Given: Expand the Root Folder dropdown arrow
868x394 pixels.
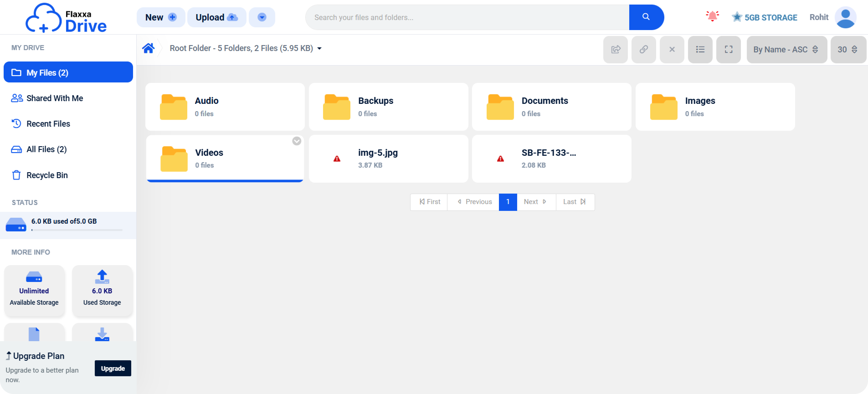Looking at the screenshot, I should (x=319, y=49).
